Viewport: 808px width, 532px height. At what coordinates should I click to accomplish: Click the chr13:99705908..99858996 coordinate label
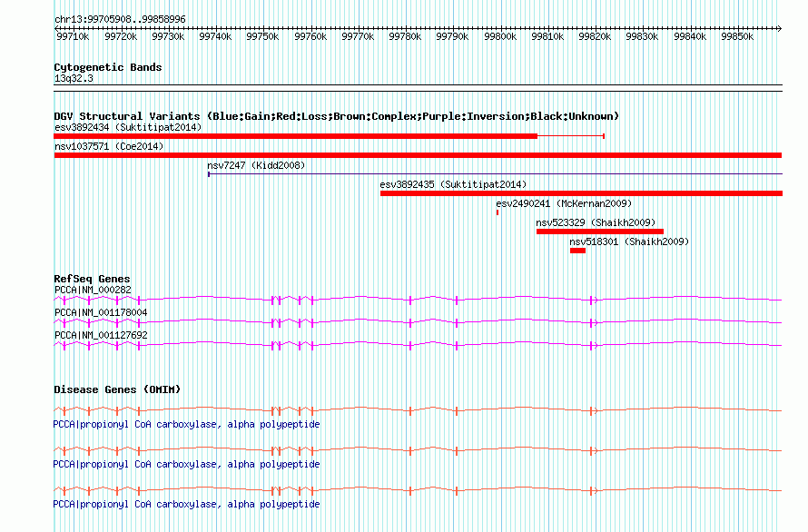120,19
